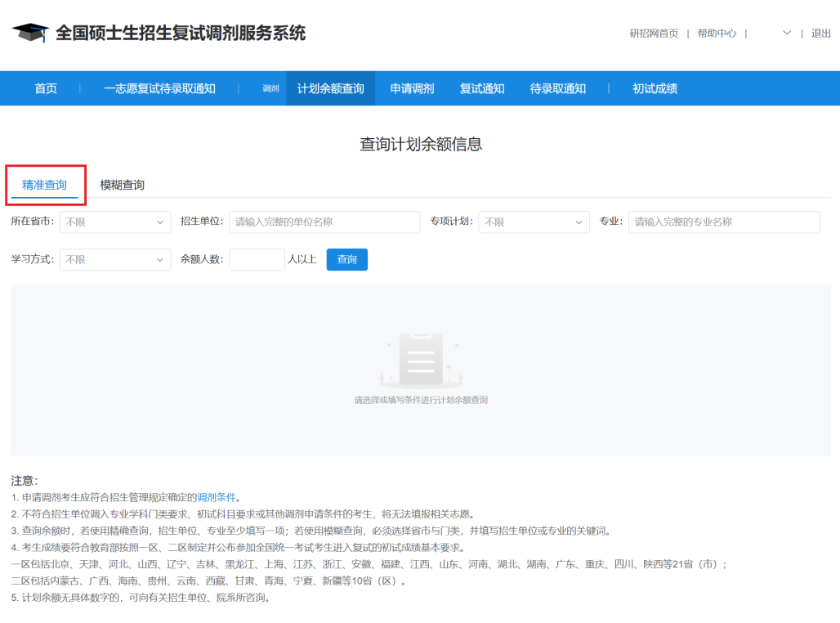Open the 一志愿复试待录取通知 menu item
This screenshot has width=840, height=623.
point(158,88)
